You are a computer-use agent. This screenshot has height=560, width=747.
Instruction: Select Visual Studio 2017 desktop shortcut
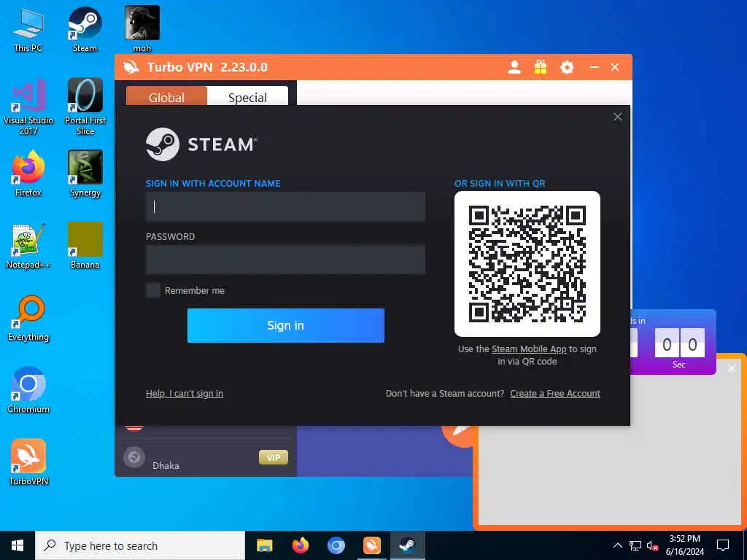coord(28,106)
